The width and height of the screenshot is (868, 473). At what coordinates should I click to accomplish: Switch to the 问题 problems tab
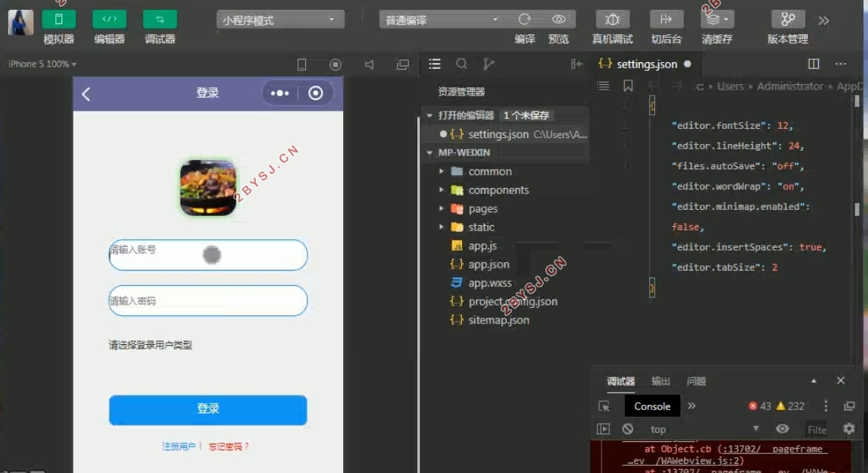(696, 381)
